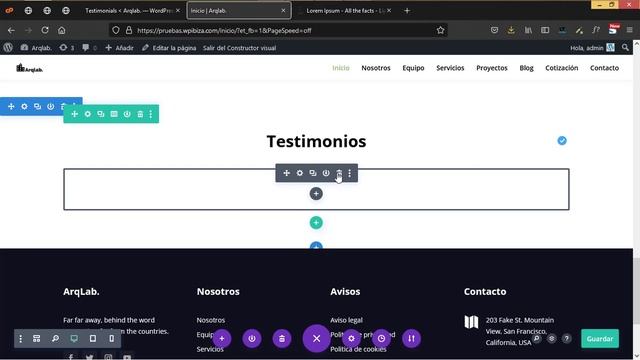Click green row move handle
Image resolution: width=640 pixels, height=360 pixels.
tap(75, 114)
